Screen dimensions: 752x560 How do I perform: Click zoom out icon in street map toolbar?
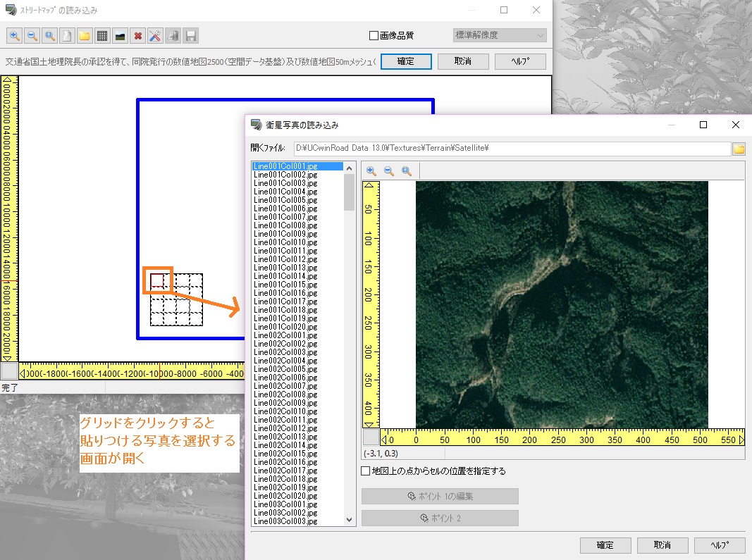click(x=32, y=35)
